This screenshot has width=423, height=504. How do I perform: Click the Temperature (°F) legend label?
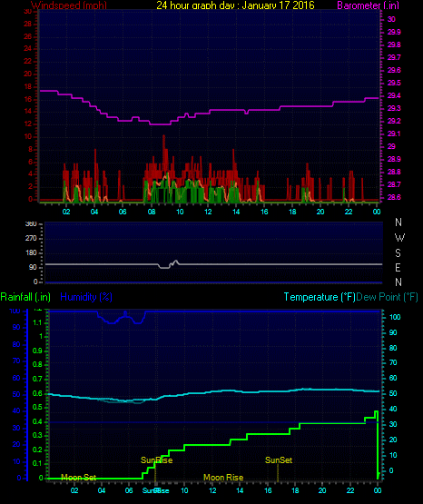(x=320, y=297)
